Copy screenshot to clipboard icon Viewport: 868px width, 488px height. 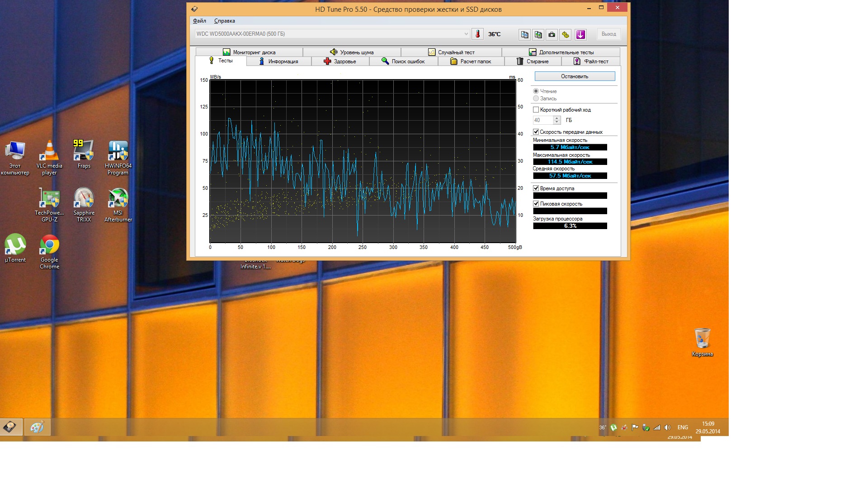pyautogui.click(x=538, y=34)
